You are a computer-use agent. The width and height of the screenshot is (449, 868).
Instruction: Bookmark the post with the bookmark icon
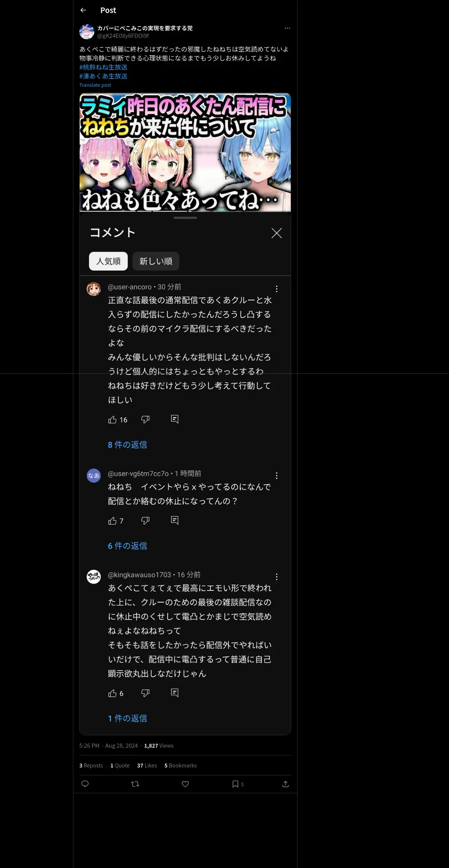coord(235,784)
